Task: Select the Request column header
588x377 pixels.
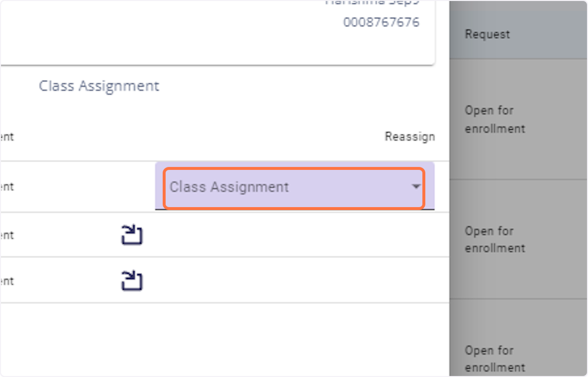Action: coord(487,34)
